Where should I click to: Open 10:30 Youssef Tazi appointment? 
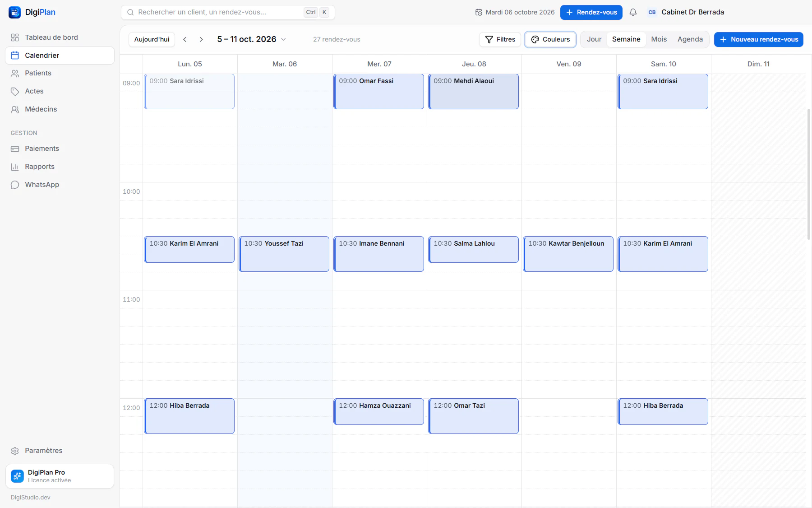click(x=284, y=254)
